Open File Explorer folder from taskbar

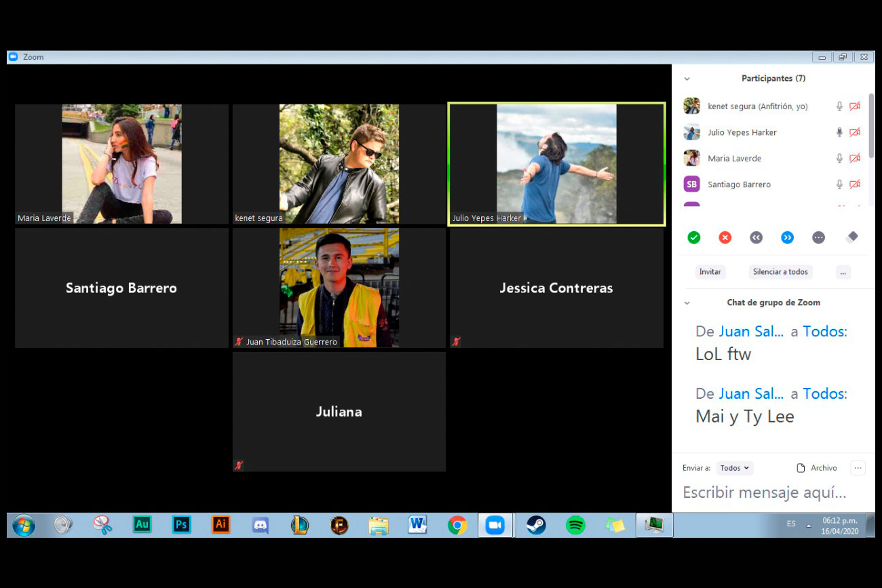[x=379, y=526]
